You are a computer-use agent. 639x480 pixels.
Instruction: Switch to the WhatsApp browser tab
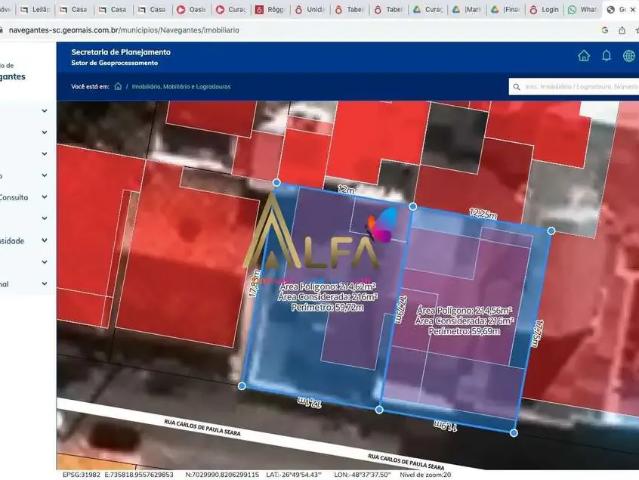(582, 9)
